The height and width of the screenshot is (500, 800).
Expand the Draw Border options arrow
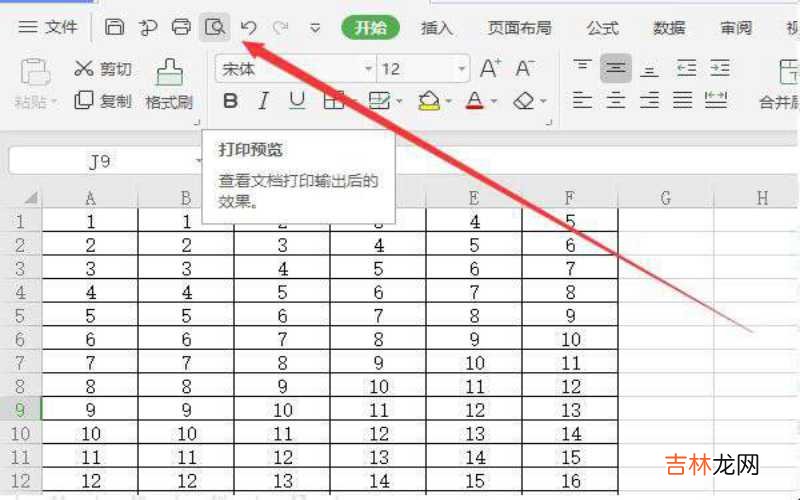tap(399, 101)
